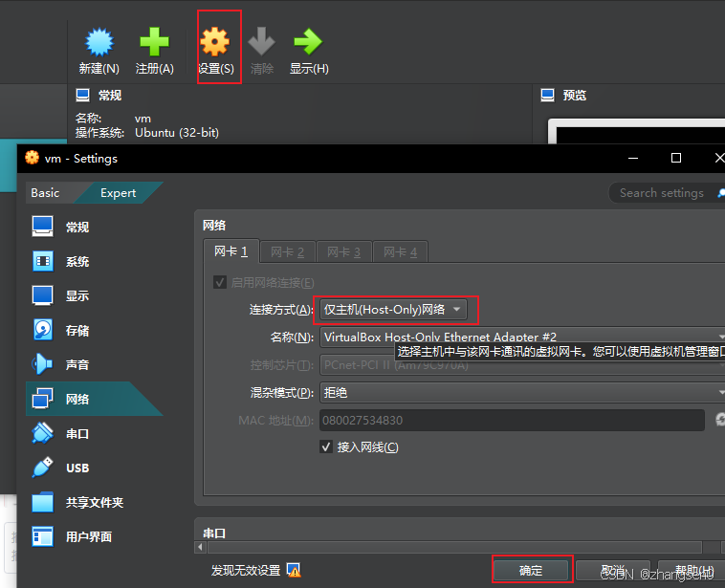
Task: Click the horizontal scrollbar left arrow
Action: [x=200, y=547]
